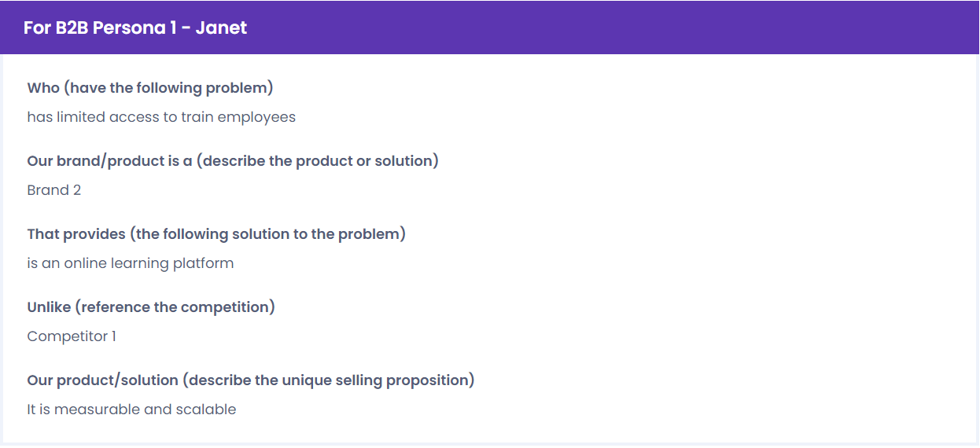Select the 'Competitor 1' value
Screen dimensions: 980x448
click(72, 336)
